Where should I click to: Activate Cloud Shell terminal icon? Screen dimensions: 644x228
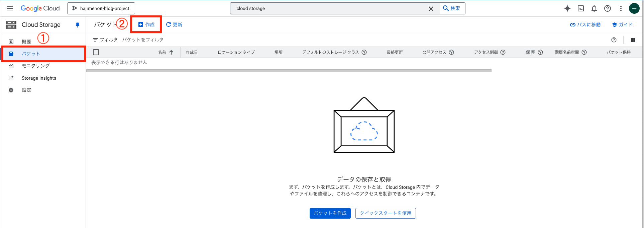pyautogui.click(x=581, y=8)
